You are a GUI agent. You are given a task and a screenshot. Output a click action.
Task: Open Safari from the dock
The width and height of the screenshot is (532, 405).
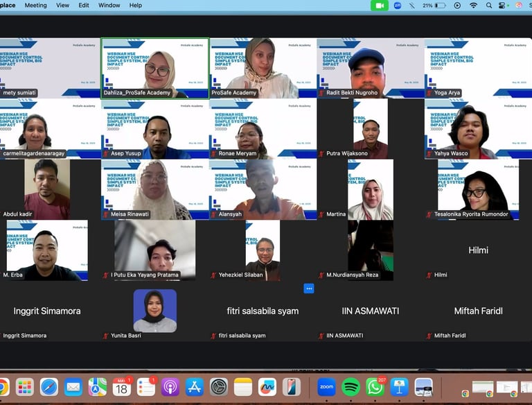(x=49, y=387)
